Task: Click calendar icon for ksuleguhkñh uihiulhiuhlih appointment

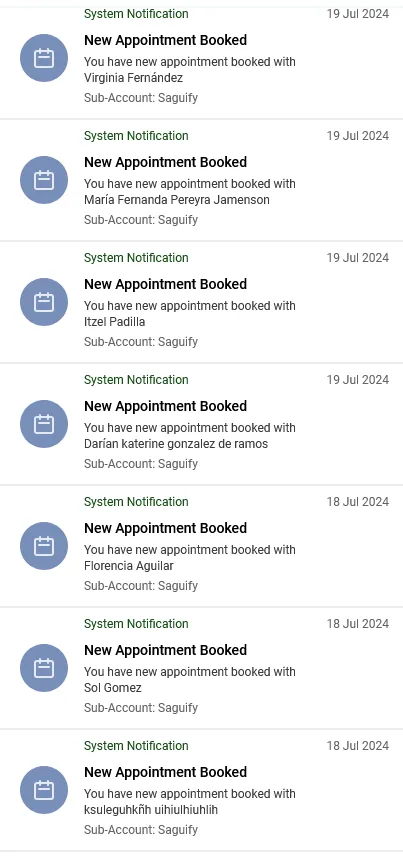Action: (44, 790)
